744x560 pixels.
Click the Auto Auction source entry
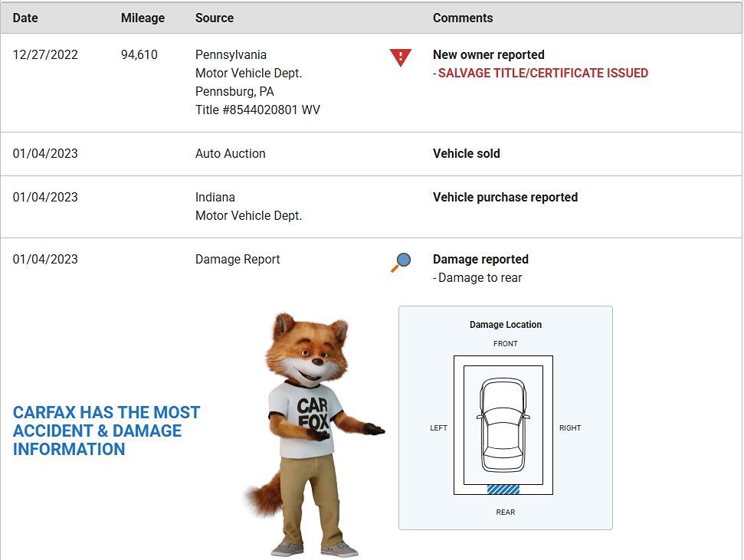click(x=231, y=154)
